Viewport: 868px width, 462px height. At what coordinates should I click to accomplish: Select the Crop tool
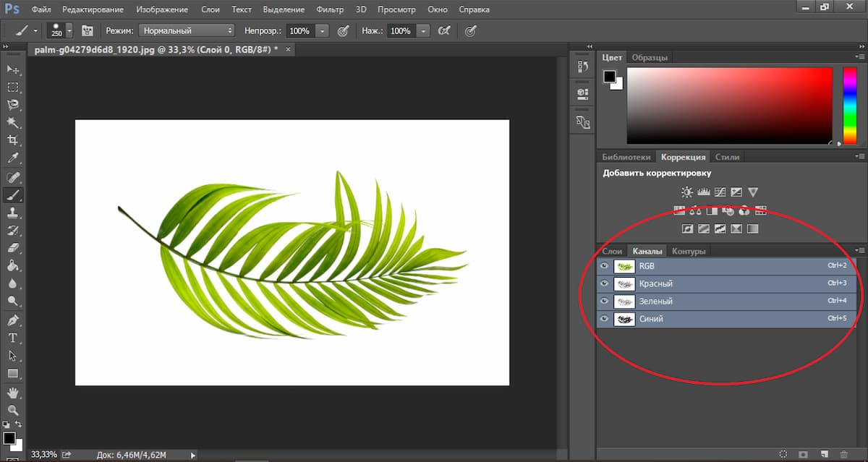tap(13, 140)
